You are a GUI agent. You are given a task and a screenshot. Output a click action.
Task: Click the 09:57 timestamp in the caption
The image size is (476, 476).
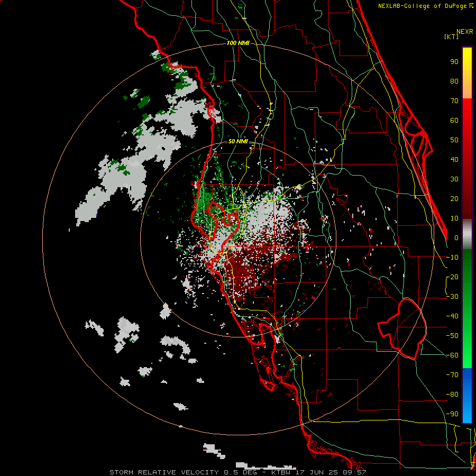pyautogui.click(x=356, y=472)
